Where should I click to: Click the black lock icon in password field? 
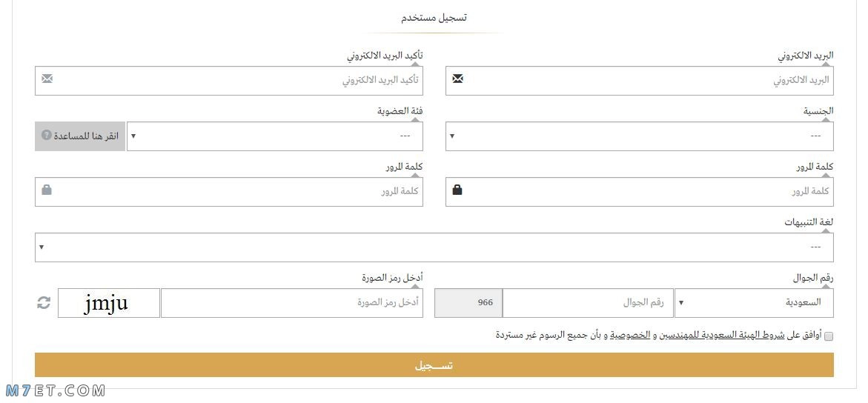pos(457,190)
